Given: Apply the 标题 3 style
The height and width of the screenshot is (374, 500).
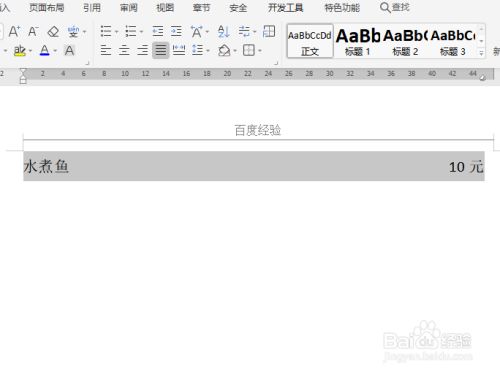Looking at the screenshot, I should (452, 41).
